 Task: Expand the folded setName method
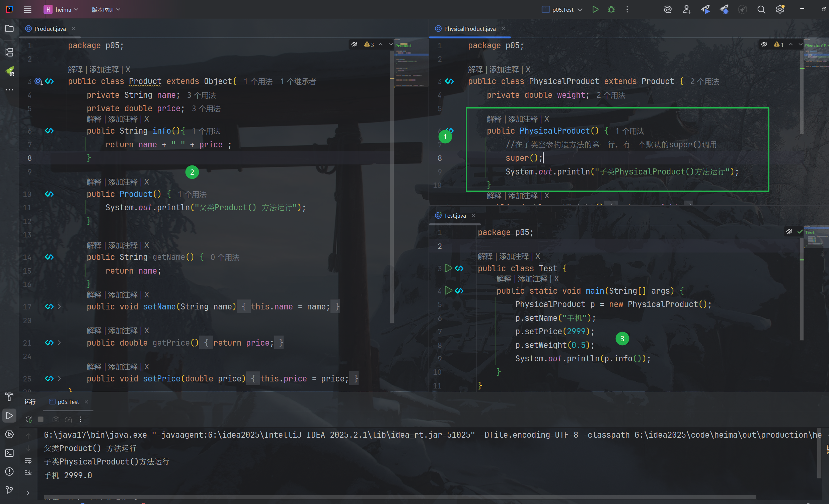tap(59, 306)
